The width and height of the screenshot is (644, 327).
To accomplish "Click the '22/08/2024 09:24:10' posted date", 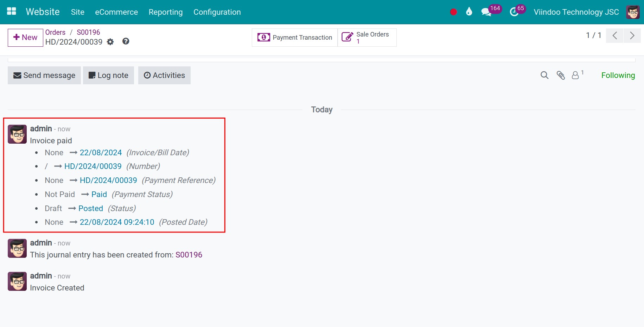I will pyautogui.click(x=117, y=222).
